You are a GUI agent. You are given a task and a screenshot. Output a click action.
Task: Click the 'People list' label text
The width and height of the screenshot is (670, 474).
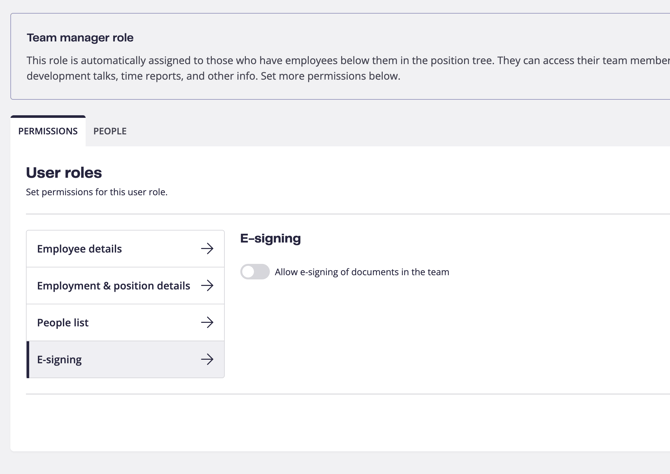point(63,323)
